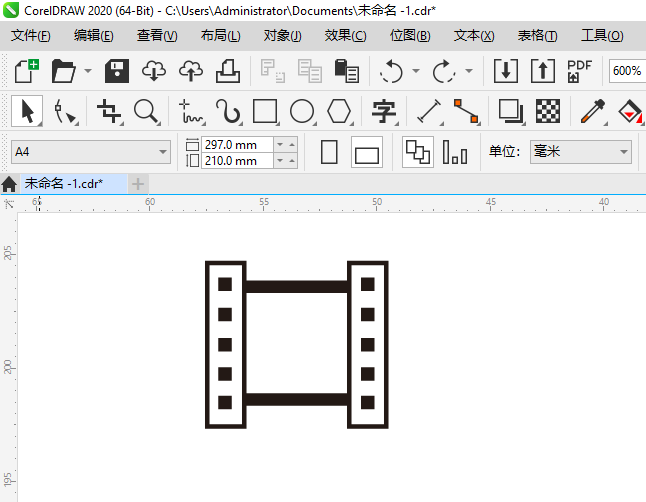Select the Rectangle tool

[x=265, y=111]
